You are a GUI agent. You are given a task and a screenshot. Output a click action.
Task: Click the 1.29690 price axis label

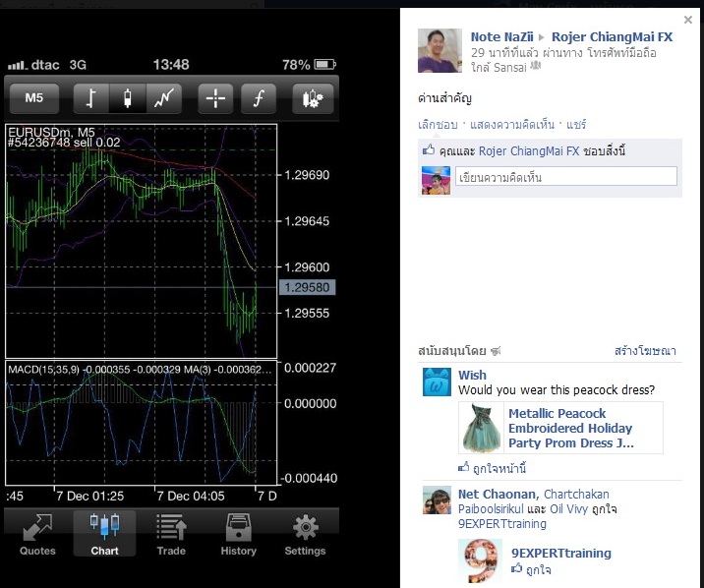point(307,175)
